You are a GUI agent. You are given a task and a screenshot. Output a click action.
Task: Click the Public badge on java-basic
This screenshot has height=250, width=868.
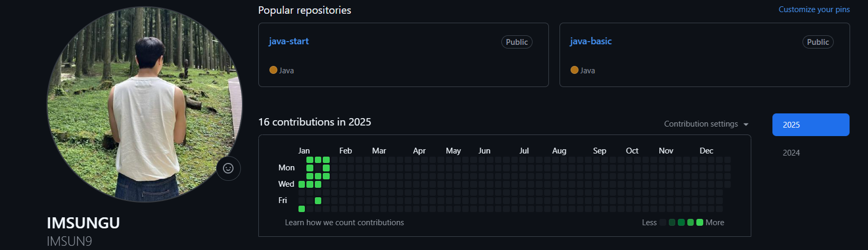coord(817,42)
